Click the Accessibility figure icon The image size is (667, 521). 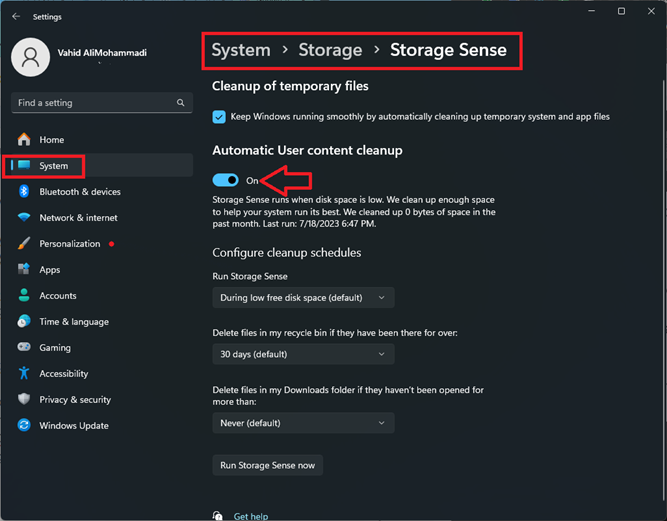pos(24,373)
